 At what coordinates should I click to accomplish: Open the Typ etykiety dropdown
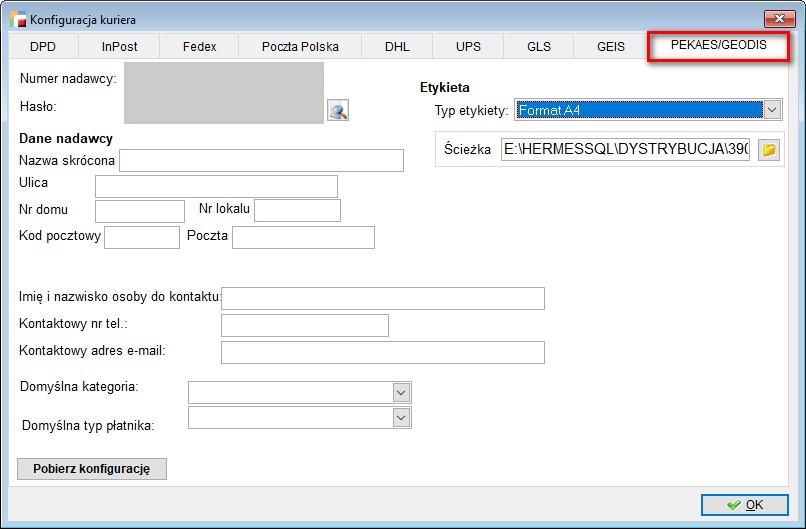(x=771, y=110)
